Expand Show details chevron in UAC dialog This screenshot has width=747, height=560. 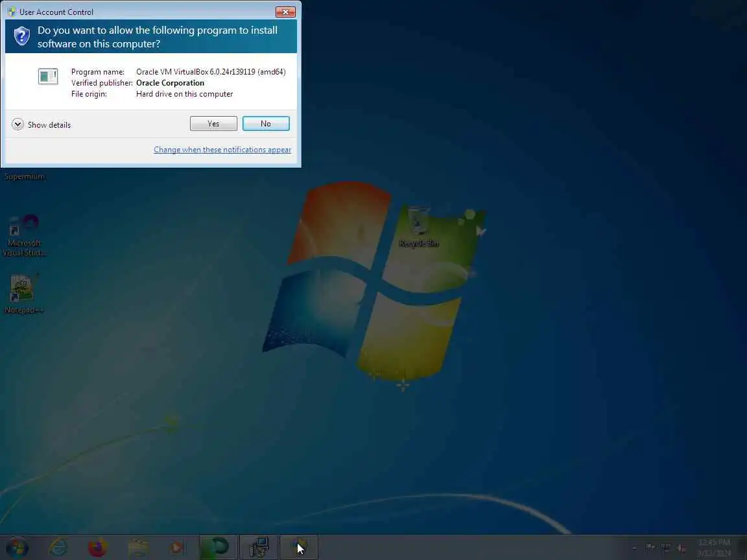(18, 124)
